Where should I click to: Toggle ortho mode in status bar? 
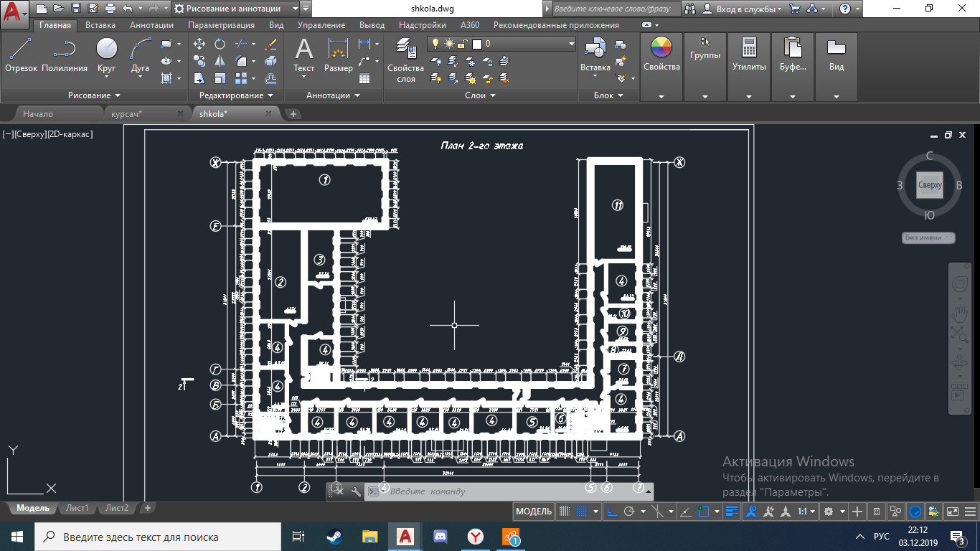(611, 512)
